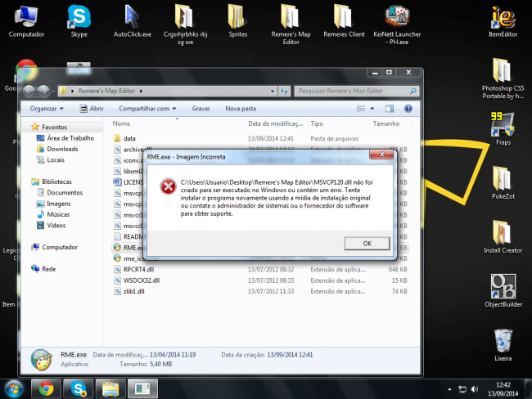Open Explorer help question-mark icon
The image size is (532, 399).
(408, 109)
